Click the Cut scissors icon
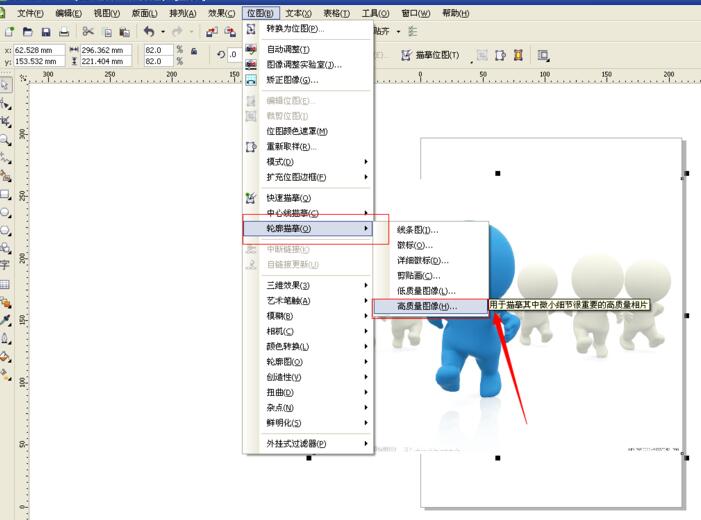The width and height of the screenshot is (701, 520). click(88, 32)
